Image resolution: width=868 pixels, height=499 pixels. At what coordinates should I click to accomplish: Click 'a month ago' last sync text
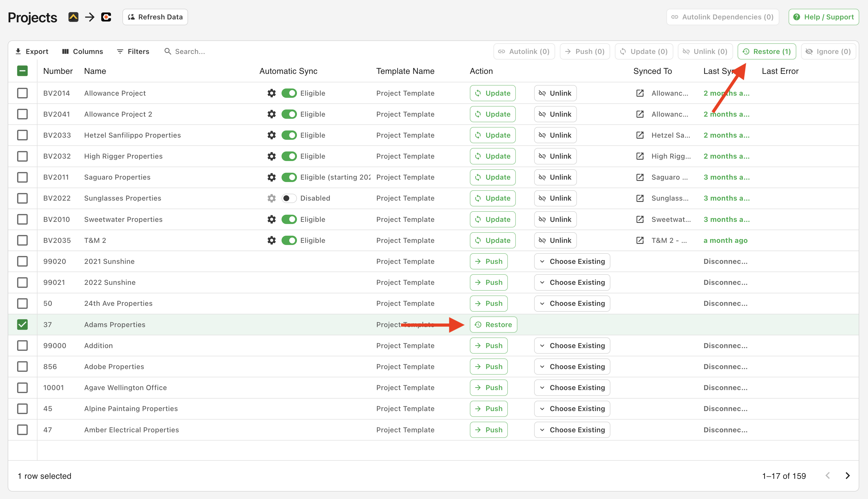click(x=725, y=240)
